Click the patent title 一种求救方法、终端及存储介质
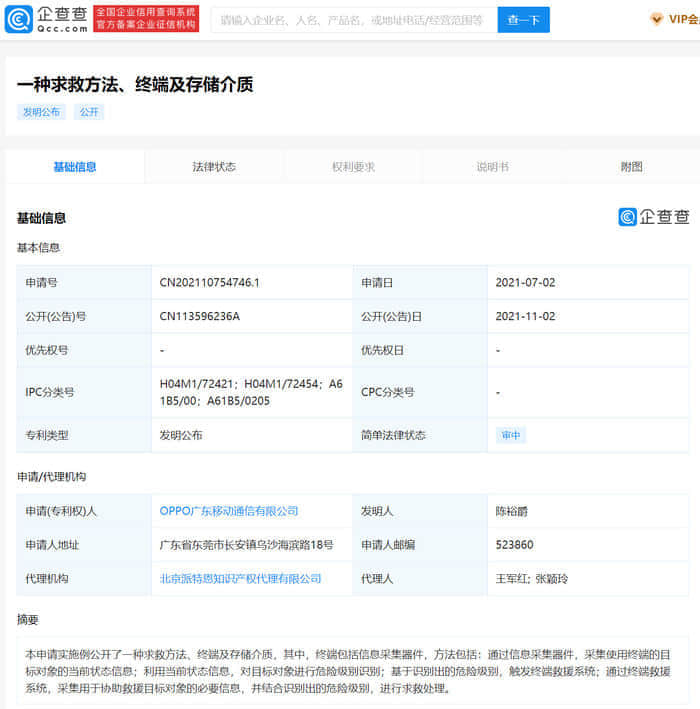The width and height of the screenshot is (700, 709). [135, 85]
